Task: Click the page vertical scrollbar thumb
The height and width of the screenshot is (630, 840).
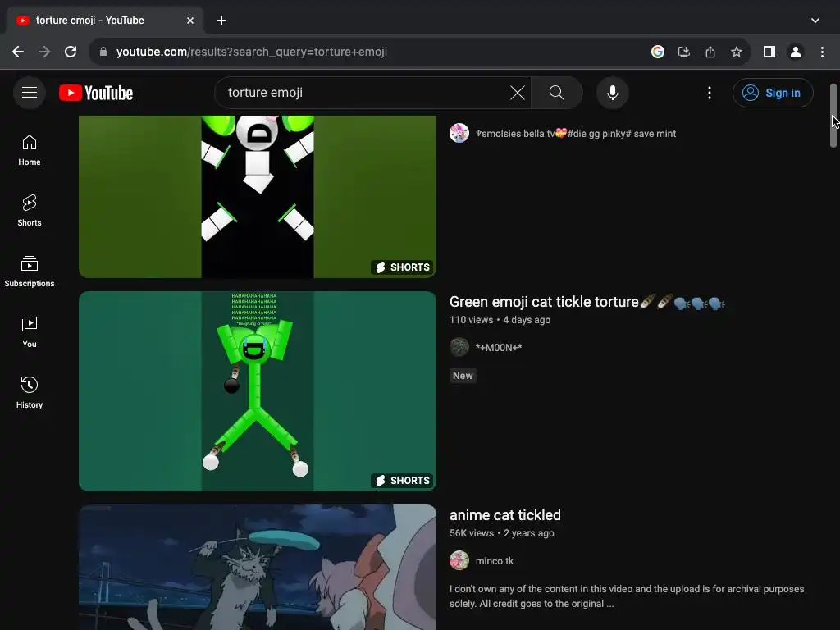Action: [833, 115]
